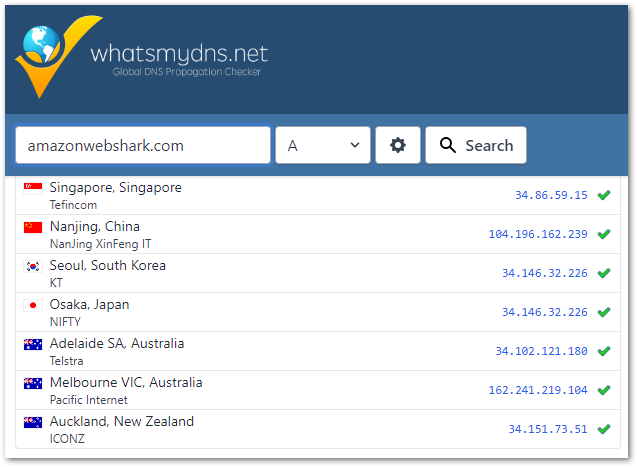Select the Seoul, South Korea location text
This screenshot has width=637, height=467.
[108, 266]
